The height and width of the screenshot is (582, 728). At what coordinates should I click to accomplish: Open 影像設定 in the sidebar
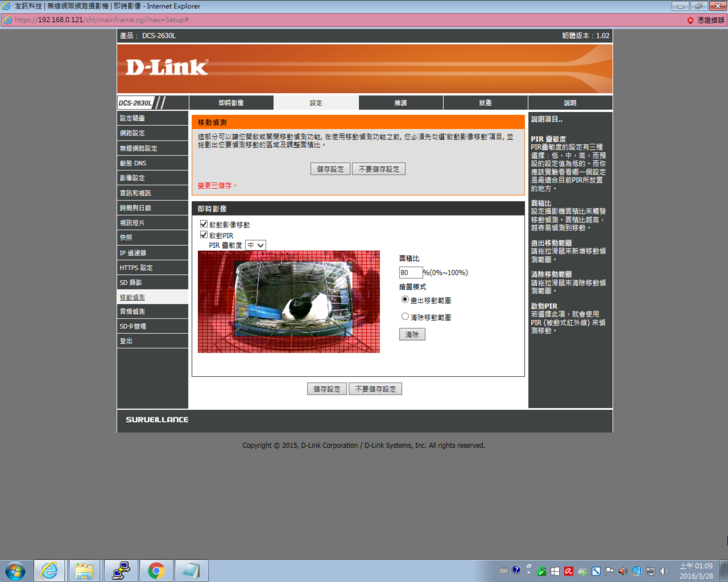click(x=152, y=178)
